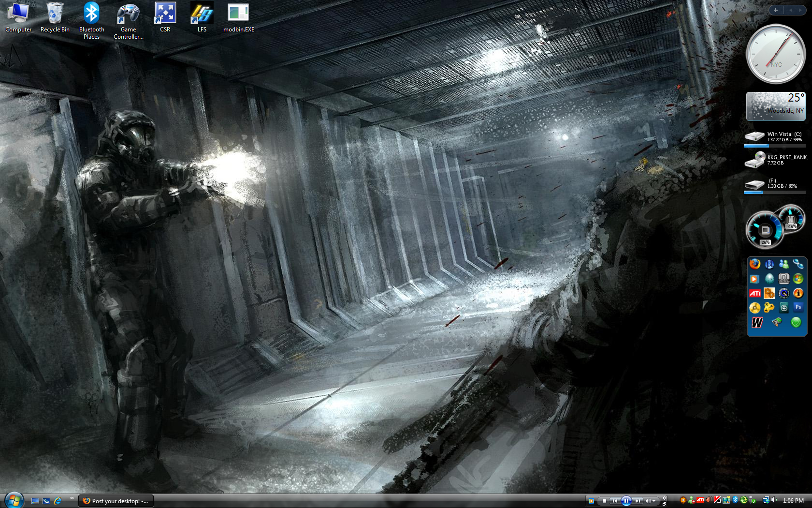
Task: Launch Photoshop from the sidebar launcher
Action: click(x=798, y=307)
